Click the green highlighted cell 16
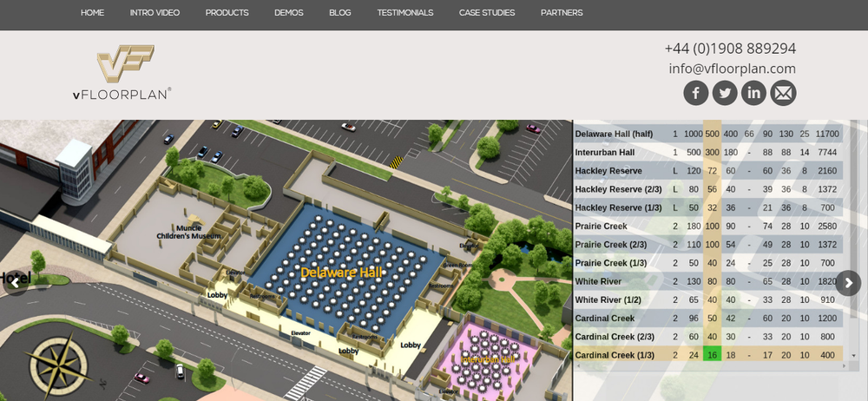 pyautogui.click(x=712, y=354)
